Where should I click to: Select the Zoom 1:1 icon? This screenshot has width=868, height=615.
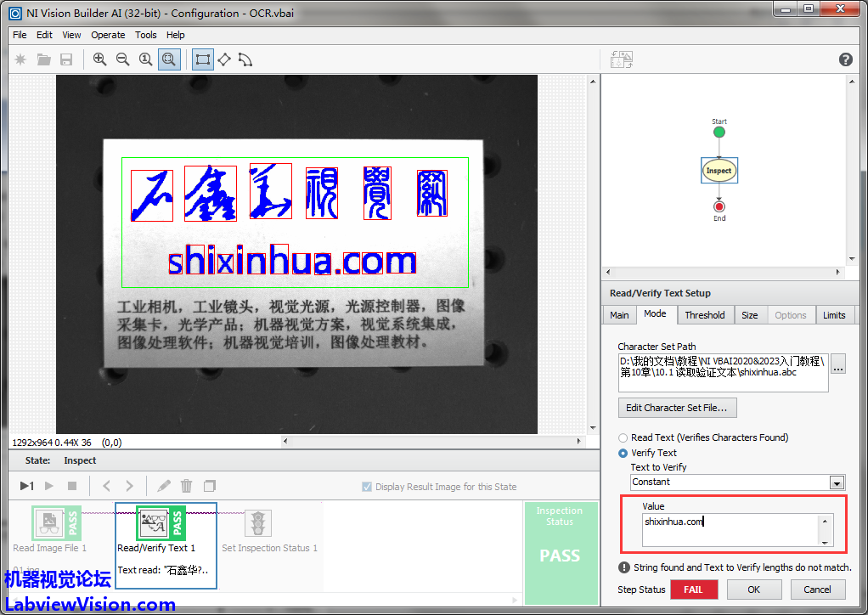click(x=145, y=59)
